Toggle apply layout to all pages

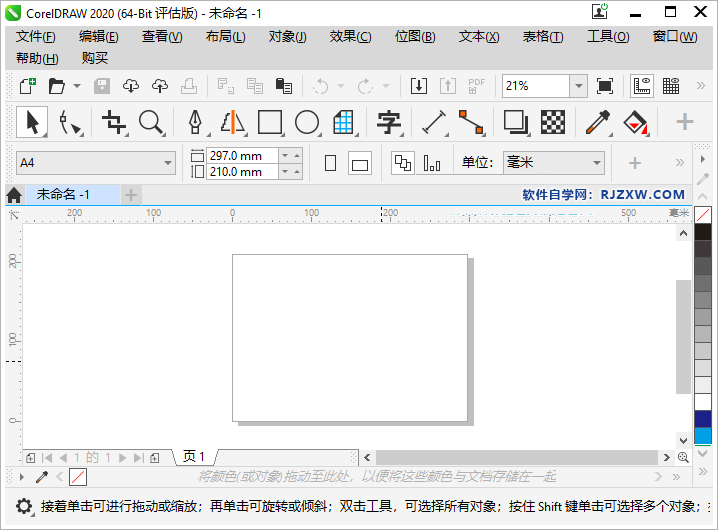coord(403,163)
